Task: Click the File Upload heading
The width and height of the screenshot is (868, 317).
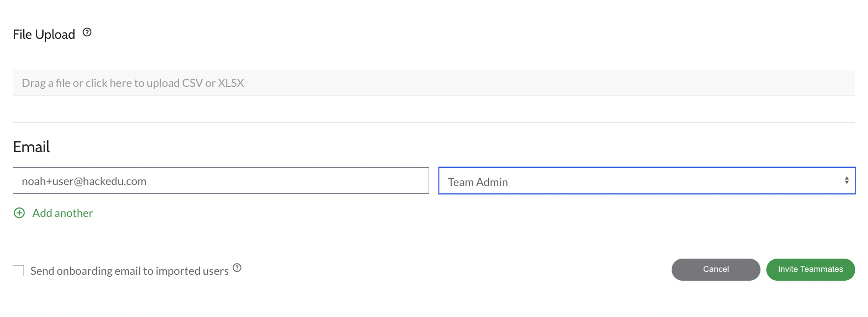Action: 44,34
